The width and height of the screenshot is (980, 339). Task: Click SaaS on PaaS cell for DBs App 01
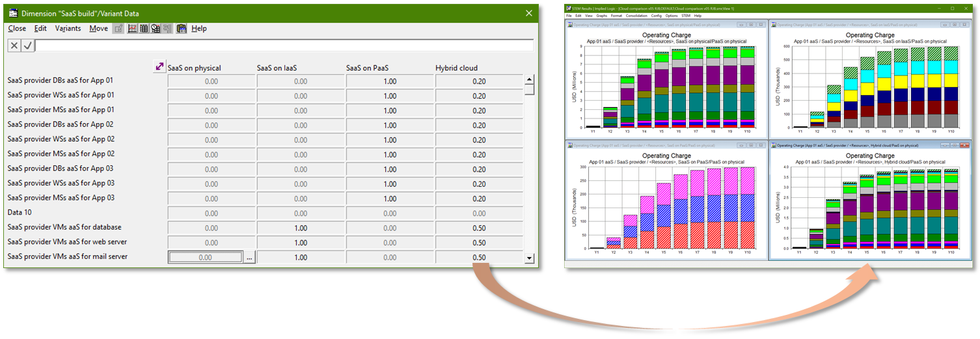pyautogui.click(x=390, y=81)
